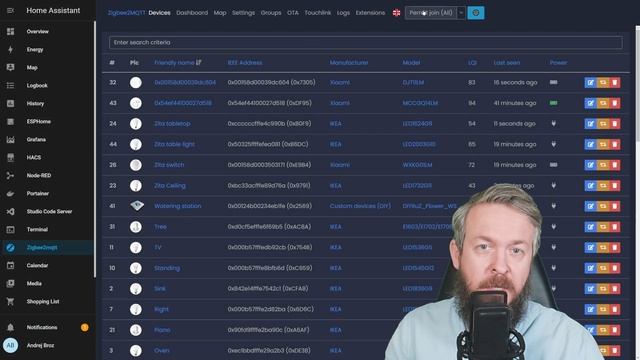Open the Watering station device
The height and width of the screenshot is (360, 640).
pyautogui.click(x=178, y=206)
